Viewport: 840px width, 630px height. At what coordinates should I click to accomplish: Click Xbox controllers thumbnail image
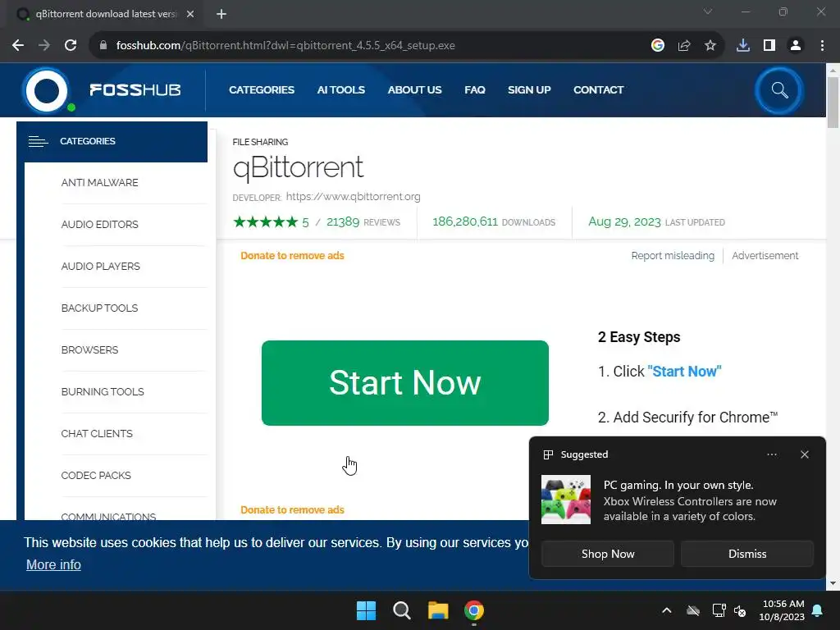(566, 500)
